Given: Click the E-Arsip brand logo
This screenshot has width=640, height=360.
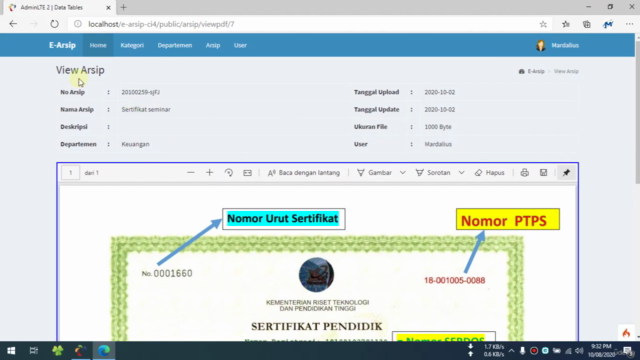Looking at the screenshot, I should click(x=62, y=45).
